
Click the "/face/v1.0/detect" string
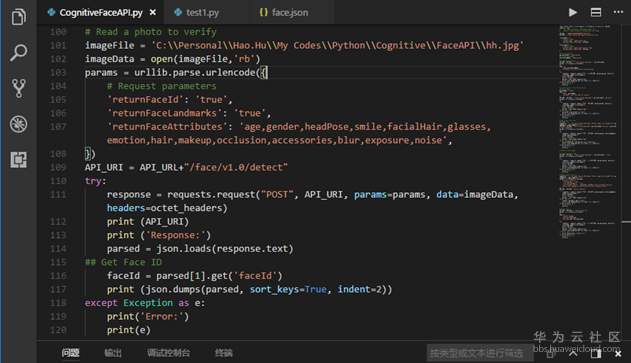pyautogui.click(x=236, y=167)
